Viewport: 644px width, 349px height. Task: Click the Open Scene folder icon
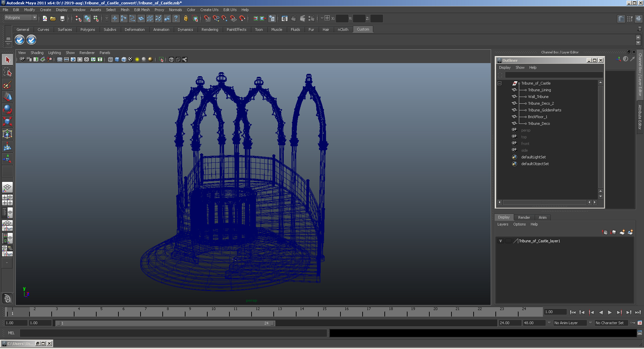[x=53, y=18]
